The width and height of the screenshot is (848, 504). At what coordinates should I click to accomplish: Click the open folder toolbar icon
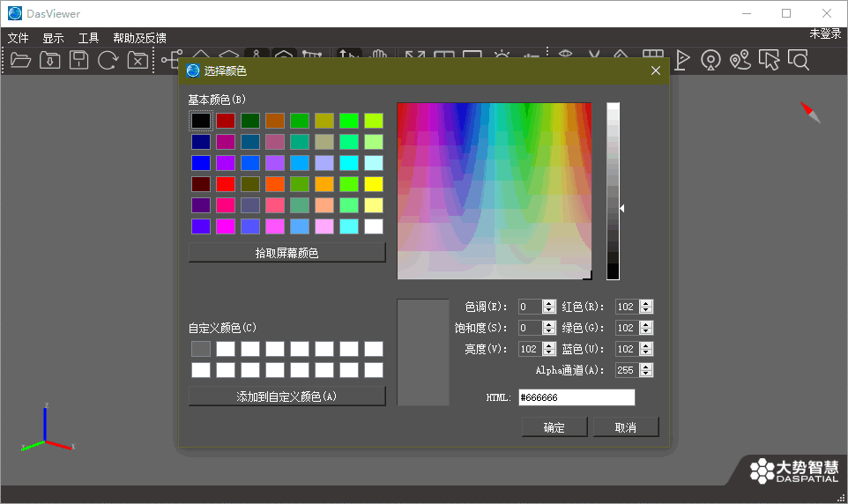pyautogui.click(x=20, y=60)
